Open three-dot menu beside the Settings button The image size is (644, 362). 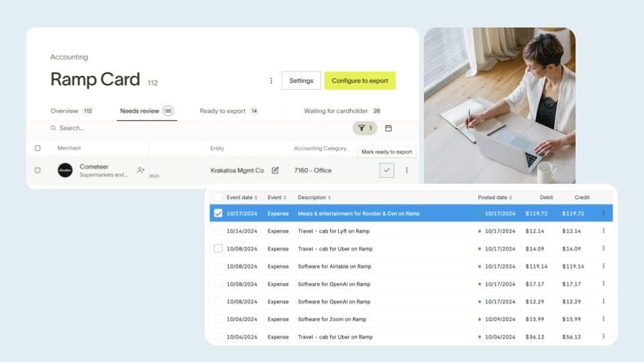click(271, 80)
